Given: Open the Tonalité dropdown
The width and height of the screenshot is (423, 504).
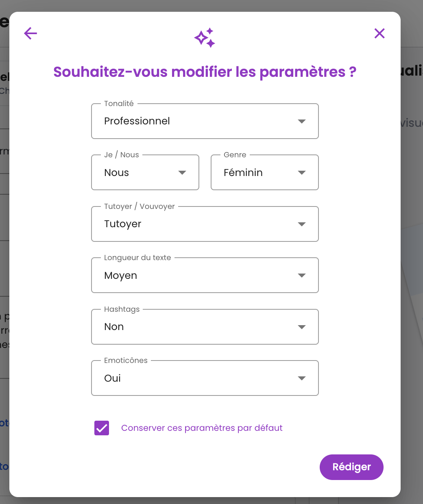Looking at the screenshot, I should [x=205, y=121].
